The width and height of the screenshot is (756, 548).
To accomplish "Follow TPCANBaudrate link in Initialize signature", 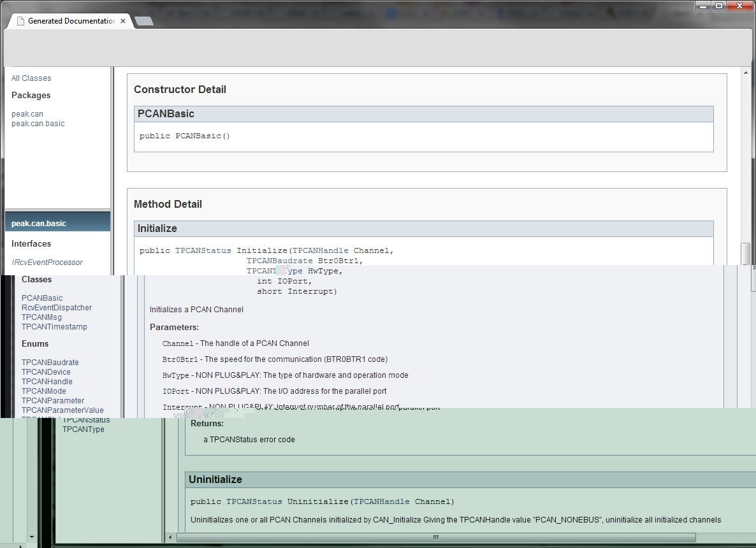I will tap(280, 261).
